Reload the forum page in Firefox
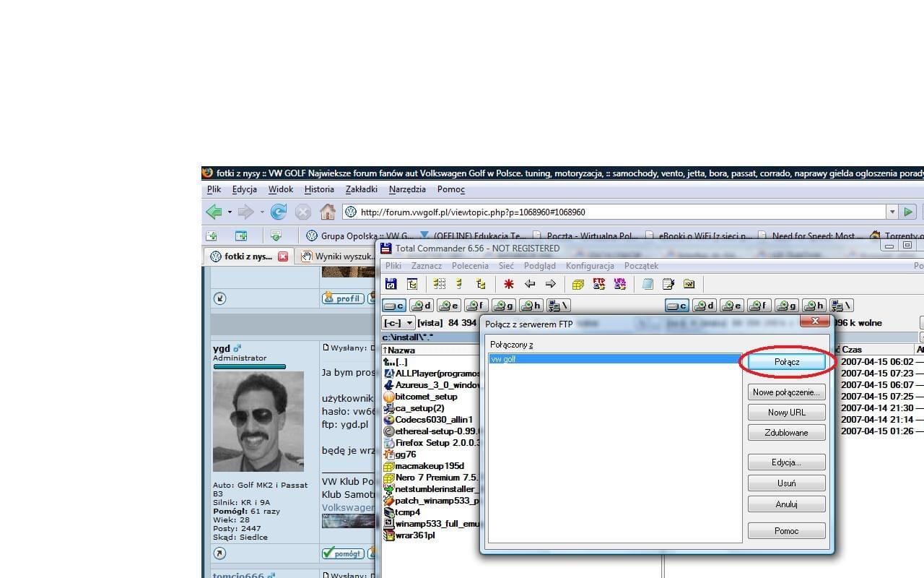This screenshot has height=578, width=924. [x=279, y=212]
